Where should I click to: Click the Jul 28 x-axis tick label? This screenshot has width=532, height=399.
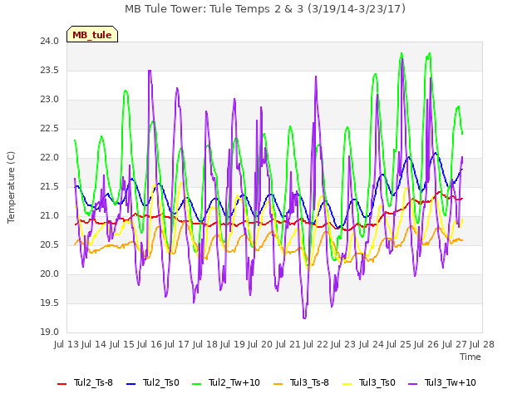point(482,344)
